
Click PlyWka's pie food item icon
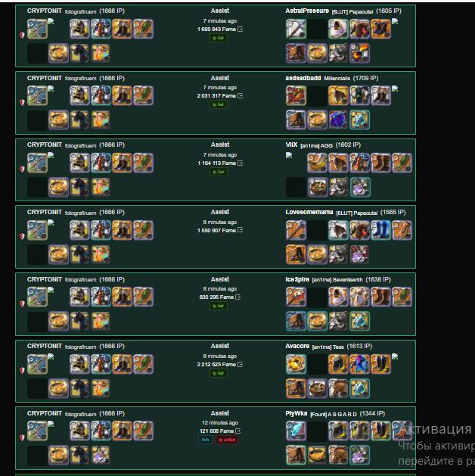[x=317, y=455]
